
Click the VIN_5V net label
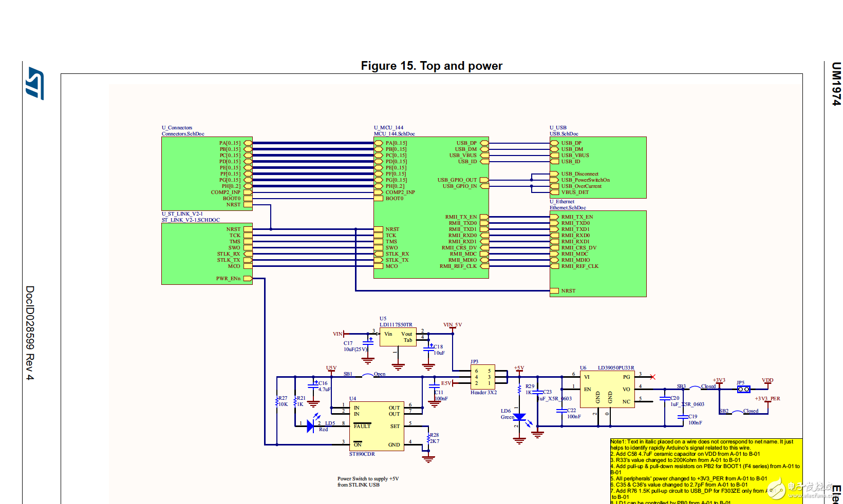453,325
